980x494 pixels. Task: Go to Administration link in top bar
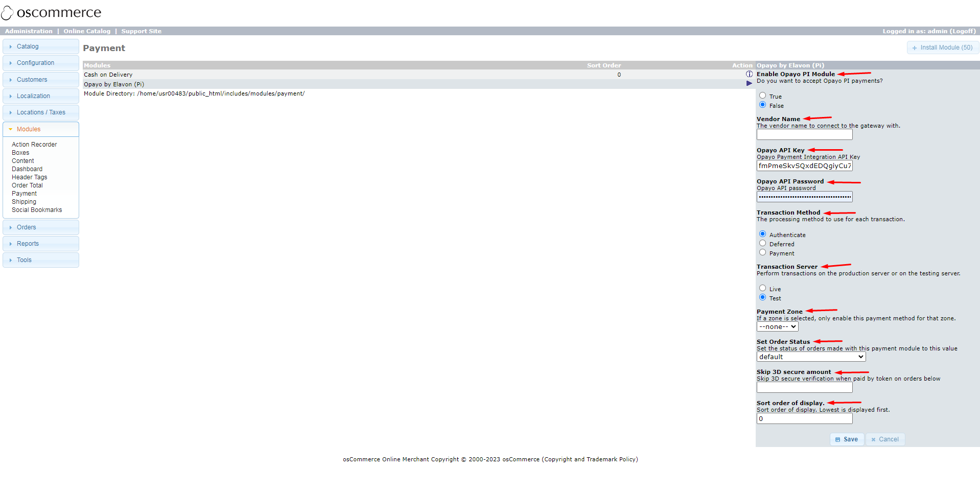(x=29, y=31)
